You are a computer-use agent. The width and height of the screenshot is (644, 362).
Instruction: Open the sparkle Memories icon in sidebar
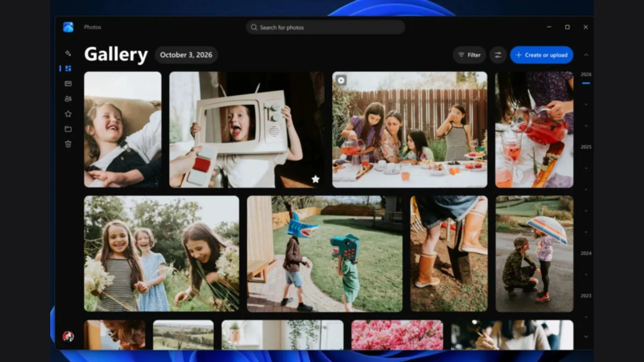[68, 53]
